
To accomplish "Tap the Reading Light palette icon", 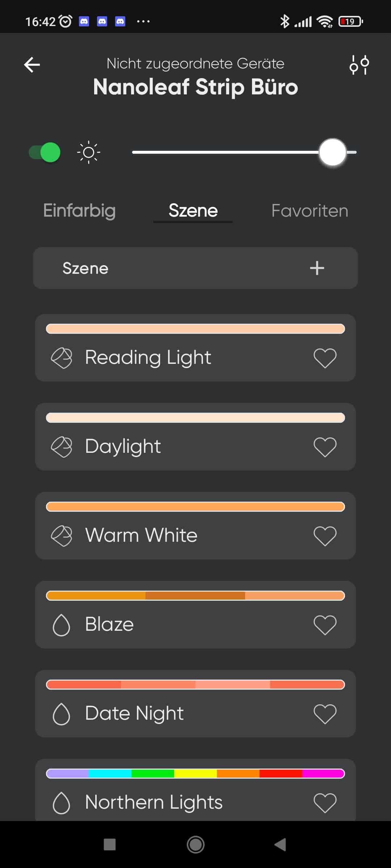I will [x=62, y=358].
